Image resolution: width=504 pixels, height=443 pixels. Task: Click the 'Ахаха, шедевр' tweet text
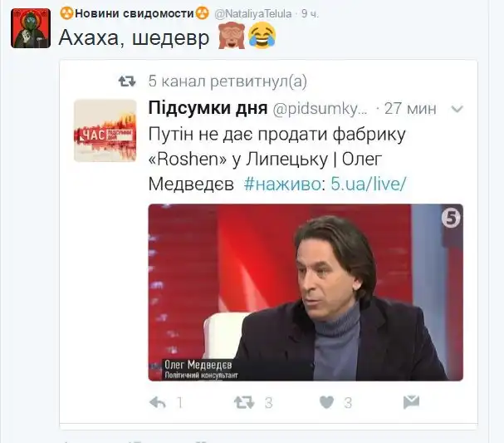(134, 37)
